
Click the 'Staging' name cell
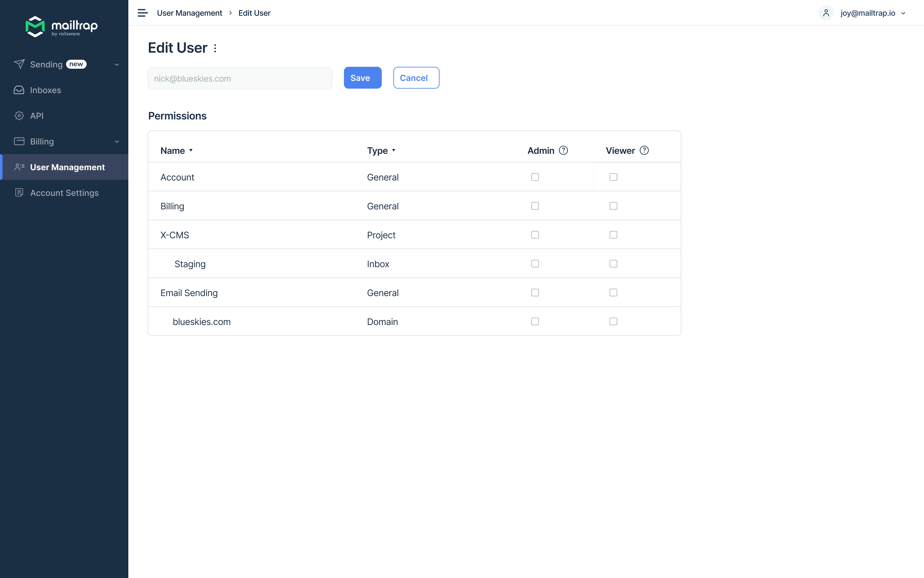(190, 264)
